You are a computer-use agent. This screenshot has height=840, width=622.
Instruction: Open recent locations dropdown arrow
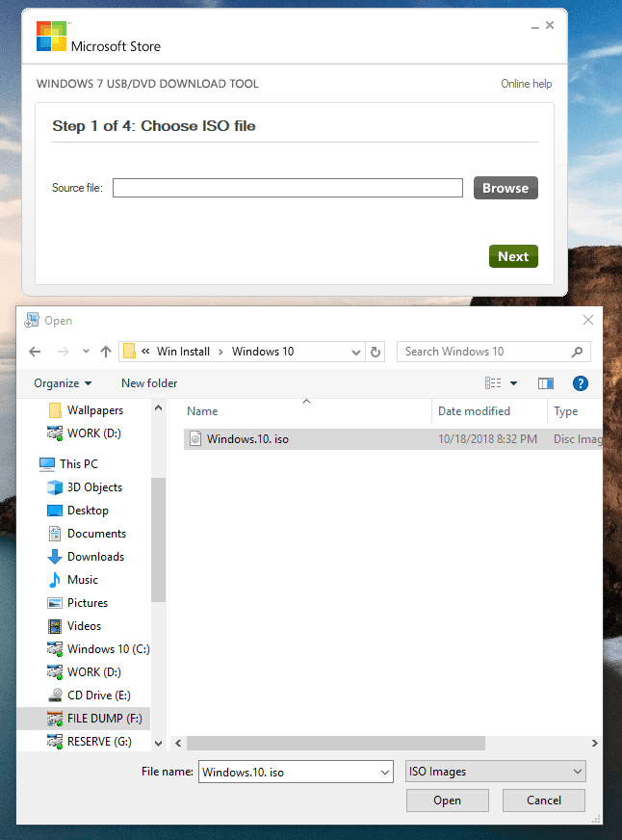pyautogui.click(x=86, y=352)
